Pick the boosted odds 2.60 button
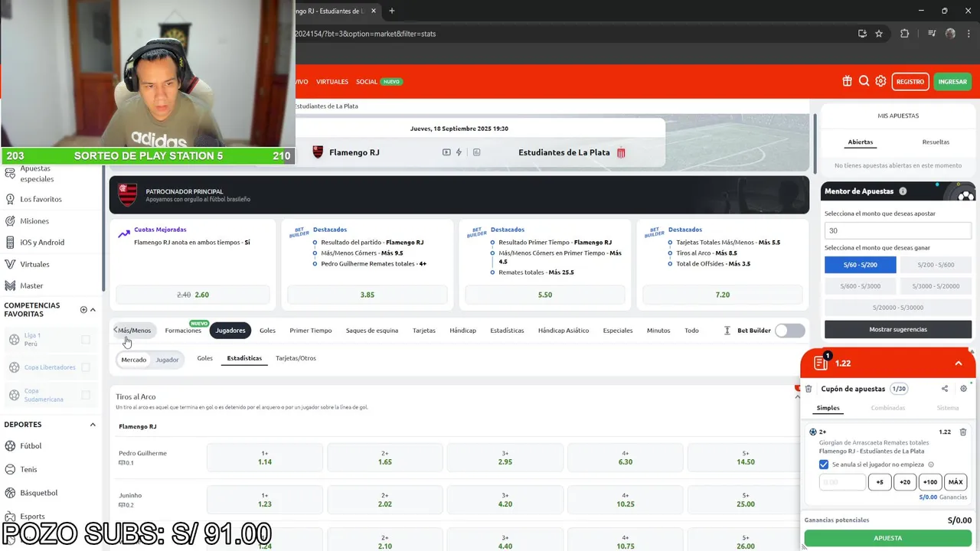 pos(193,295)
